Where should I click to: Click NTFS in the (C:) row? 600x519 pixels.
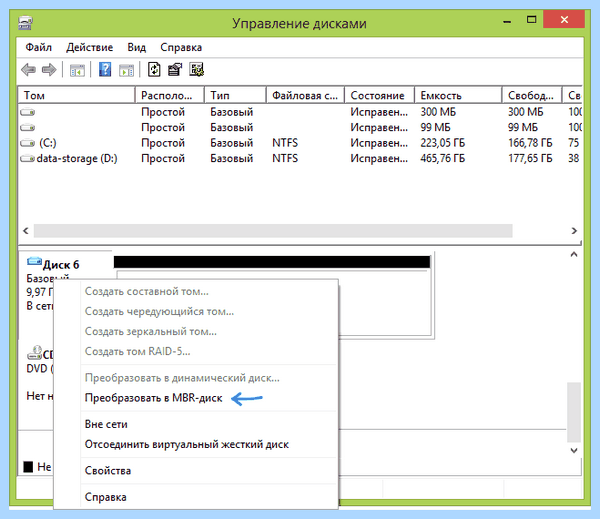285,143
